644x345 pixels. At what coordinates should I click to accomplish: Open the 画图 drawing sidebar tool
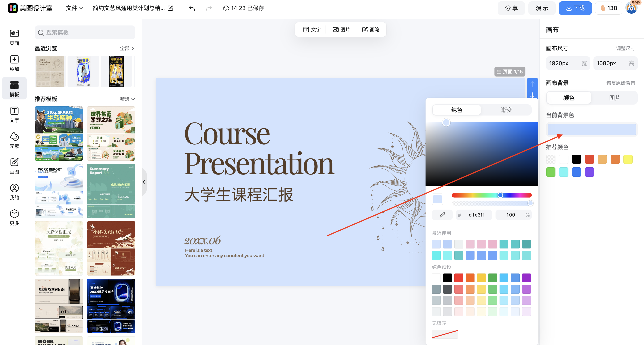14,166
